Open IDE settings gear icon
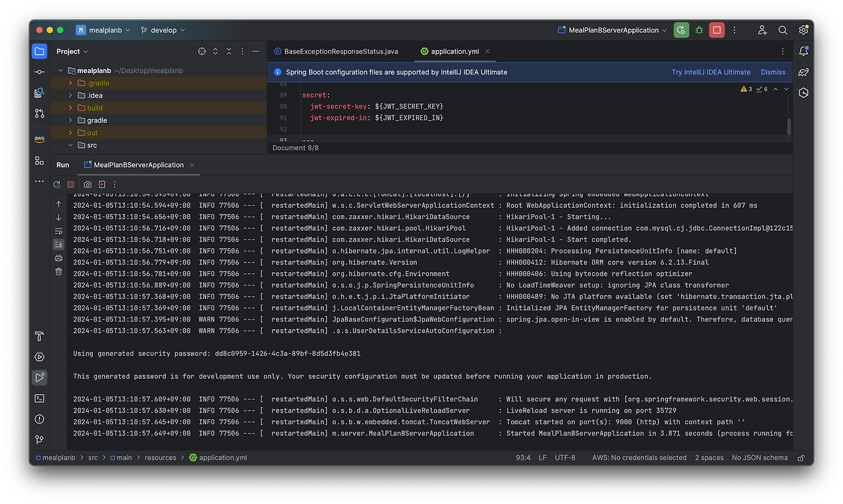This screenshot has height=504, width=843. point(803,30)
